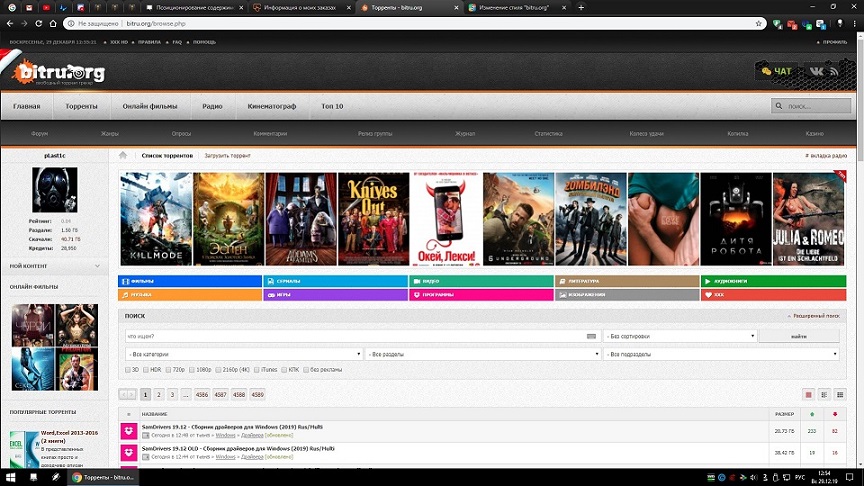The height and width of the screenshot is (486, 864).
Task: Open the Топ 10 menu item
Action: (x=332, y=106)
